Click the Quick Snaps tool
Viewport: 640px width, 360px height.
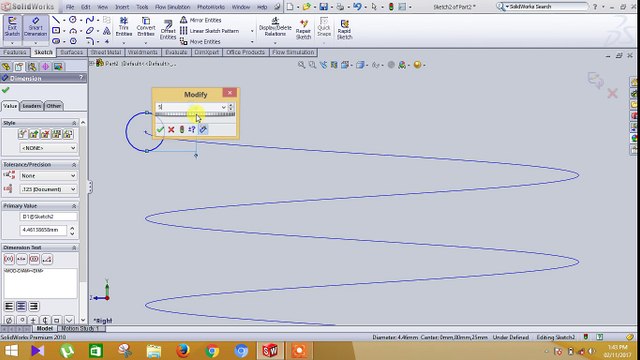click(x=324, y=27)
